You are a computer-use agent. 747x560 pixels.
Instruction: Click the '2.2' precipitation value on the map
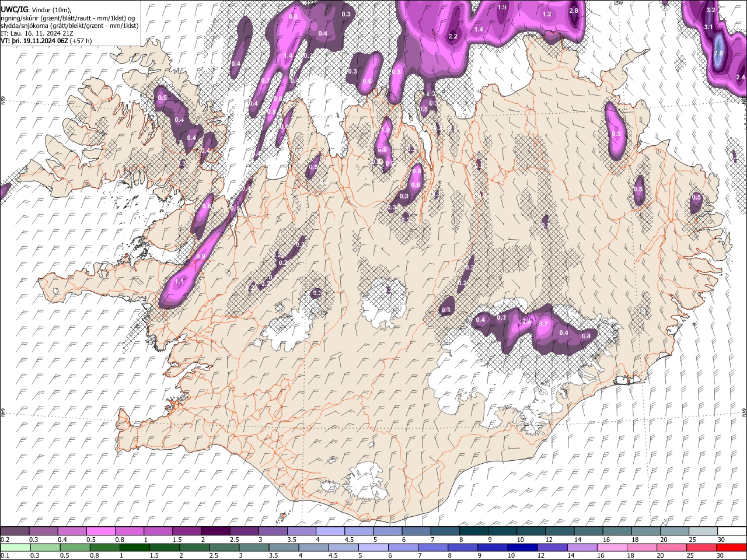tap(453, 36)
